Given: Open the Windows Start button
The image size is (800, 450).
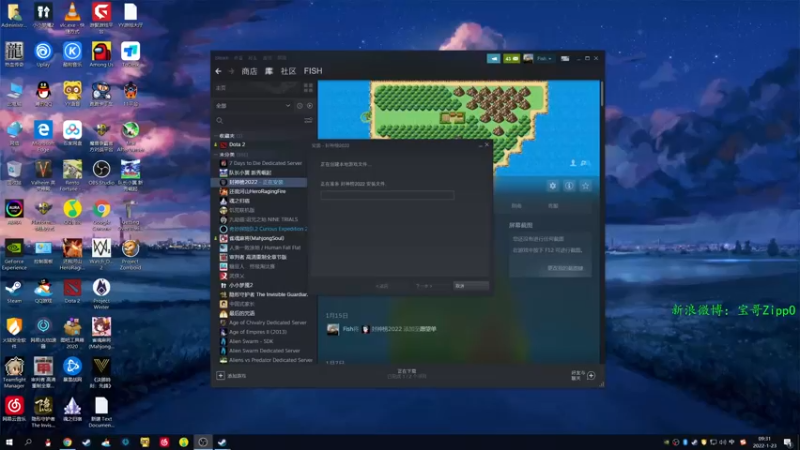Looking at the screenshot, I should coord(9,442).
